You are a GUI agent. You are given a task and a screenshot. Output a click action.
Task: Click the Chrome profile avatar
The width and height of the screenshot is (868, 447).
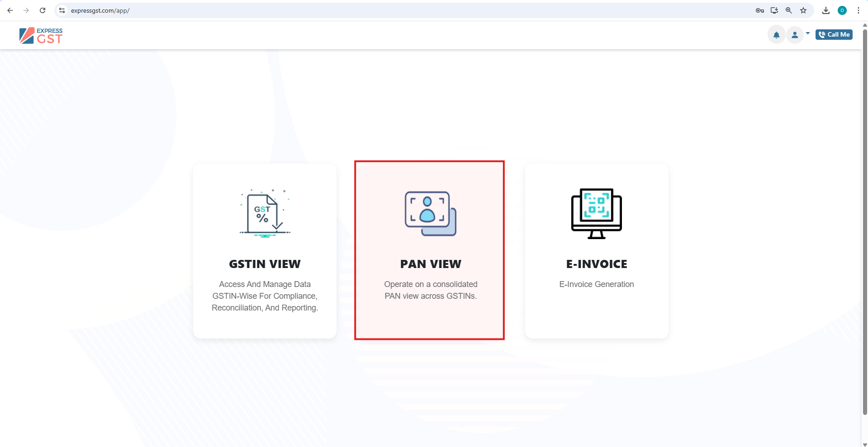click(842, 10)
